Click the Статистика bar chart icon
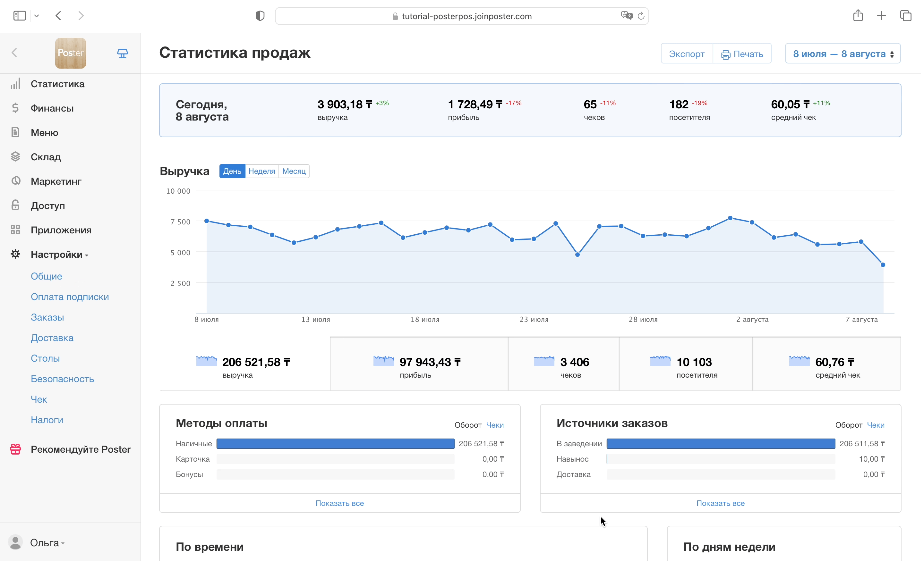 pyautogui.click(x=15, y=84)
